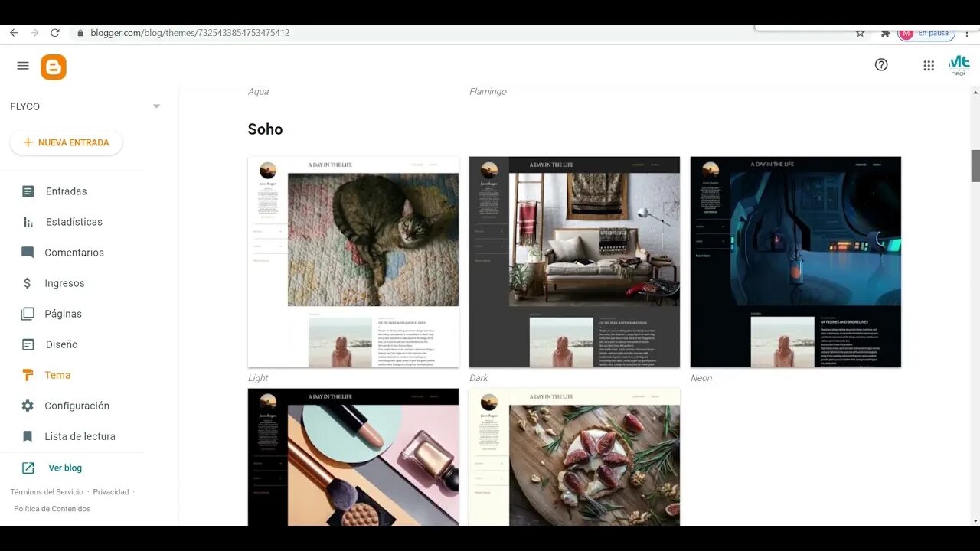Open the Google apps grid
Viewport: 980px width, 551px height.
pos(929,66)
